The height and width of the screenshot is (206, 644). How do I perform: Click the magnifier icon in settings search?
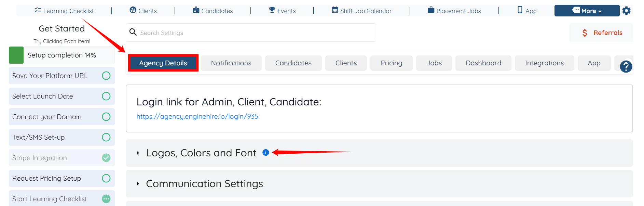(x=133, y=32)
